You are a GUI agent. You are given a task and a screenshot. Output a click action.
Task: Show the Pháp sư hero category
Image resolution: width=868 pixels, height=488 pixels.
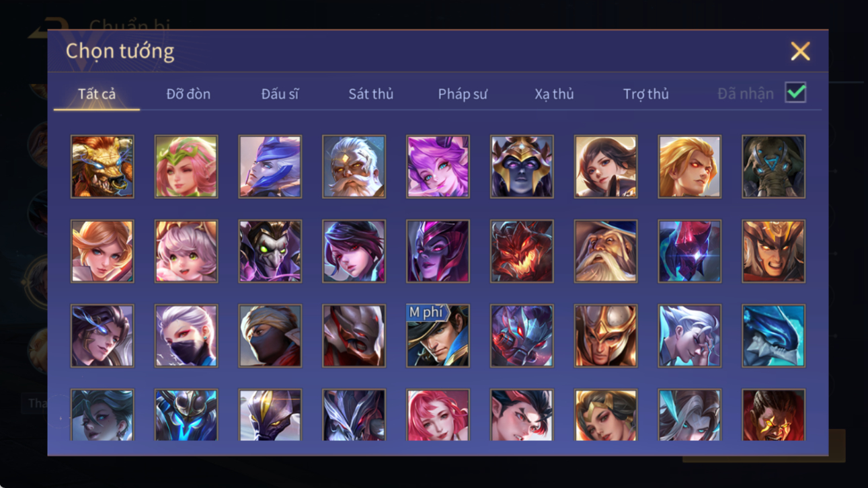[x=463, y=94]
